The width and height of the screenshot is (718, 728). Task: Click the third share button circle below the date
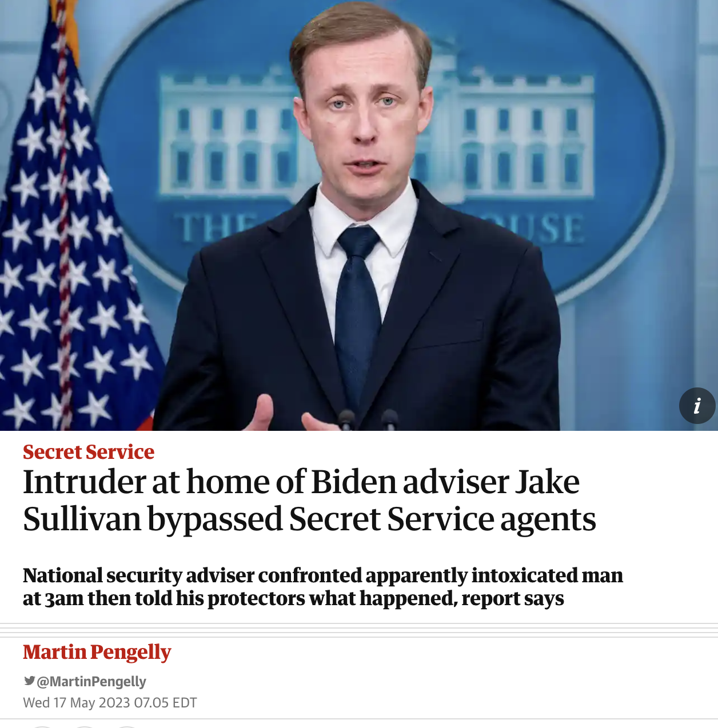(127, 727)
